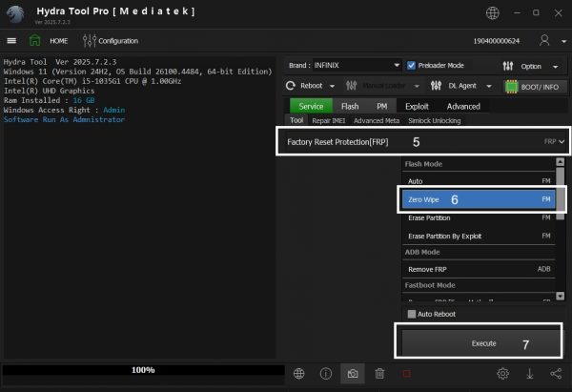Click the FRP list scrollbar thumb
Image resolution: width=572 pixels, height=392 pixels.
coord(560,194)
